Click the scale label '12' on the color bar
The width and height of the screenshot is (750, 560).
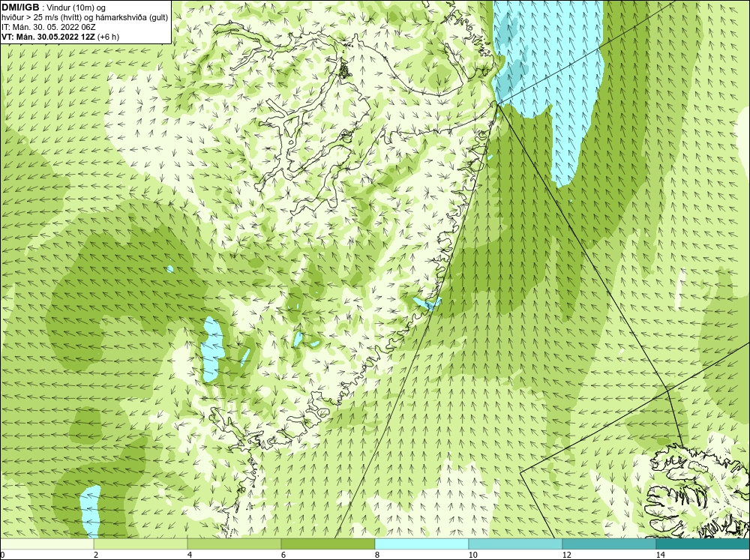point(567,555)
